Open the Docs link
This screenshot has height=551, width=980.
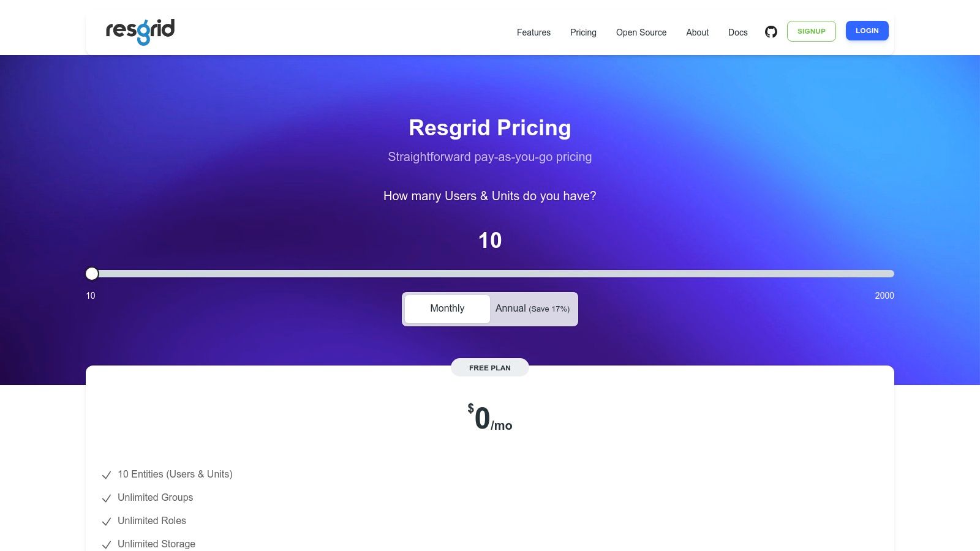[737, 32]
